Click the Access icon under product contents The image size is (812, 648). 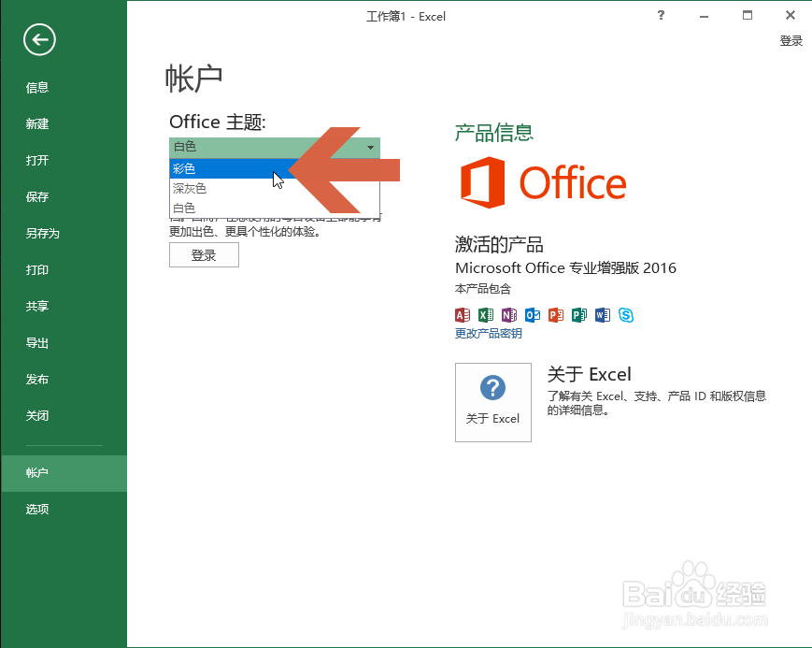[x=463, y=315]
